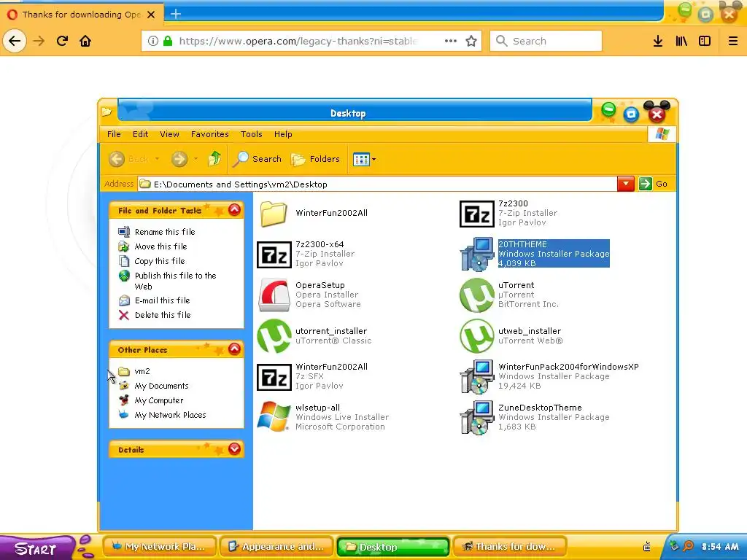Open the browser hamburger menu
The image size is (747, 560).
click(733, 41)
